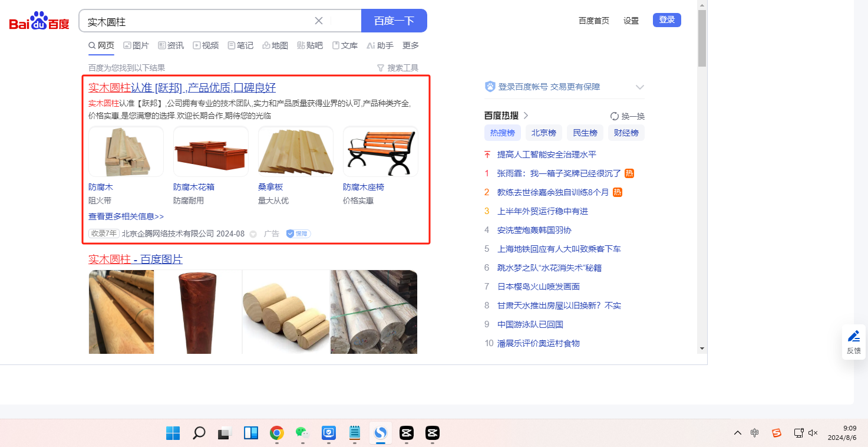
Task: Open the stacked round wood dowels image
Action: coord(286,312)
